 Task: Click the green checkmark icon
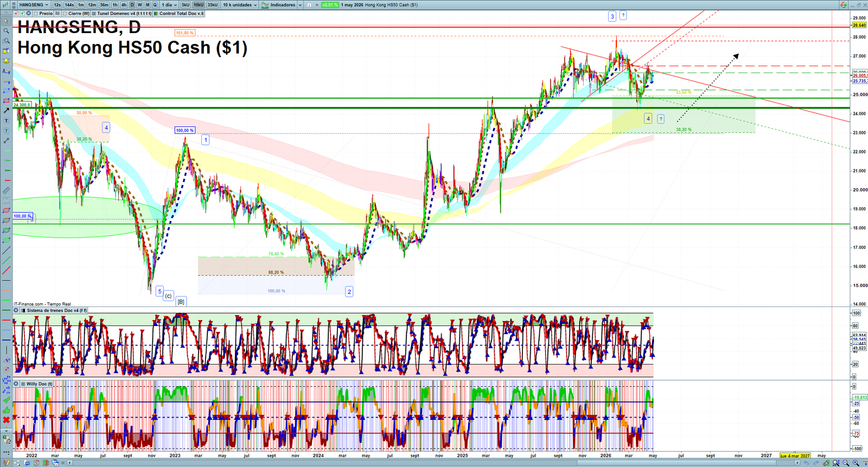[7, 400]
